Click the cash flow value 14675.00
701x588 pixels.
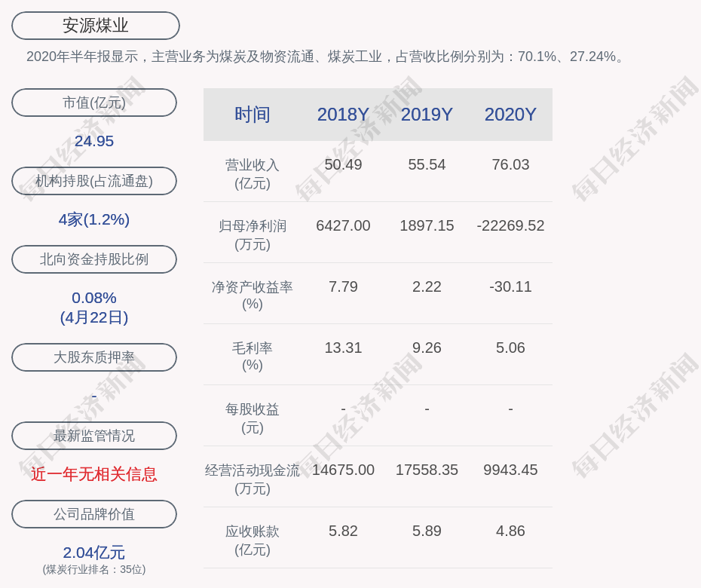[343, 470]
